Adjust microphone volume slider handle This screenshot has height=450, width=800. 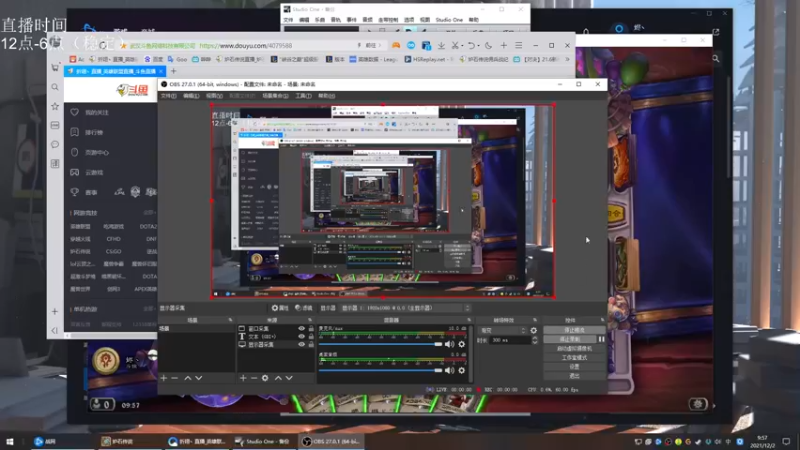(x=438, y=344)
